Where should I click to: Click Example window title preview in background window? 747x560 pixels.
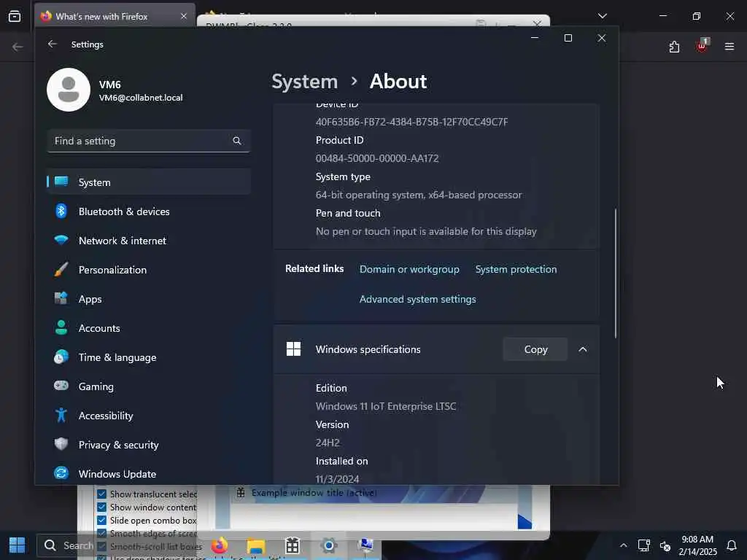314,492
